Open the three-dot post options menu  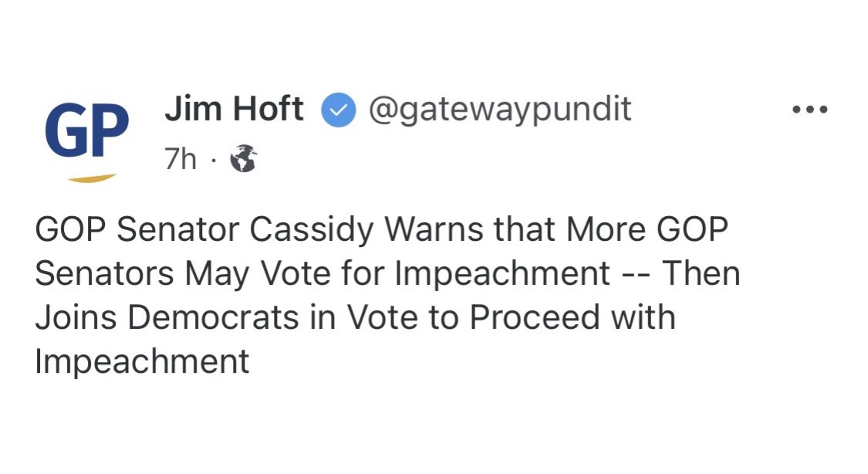(x=810, y=110)
